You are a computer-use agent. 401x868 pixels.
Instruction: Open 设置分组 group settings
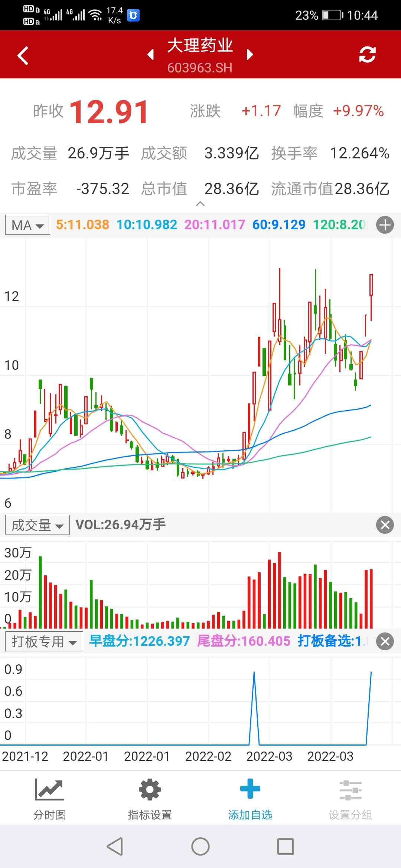coord(350,798)
